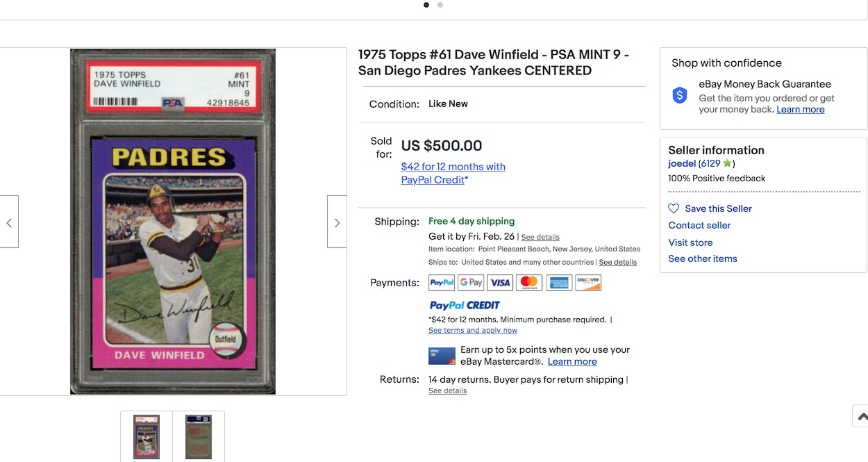868x462 pixels.
Task: Click Contact seller link
Action: click(x=699, y=225)
